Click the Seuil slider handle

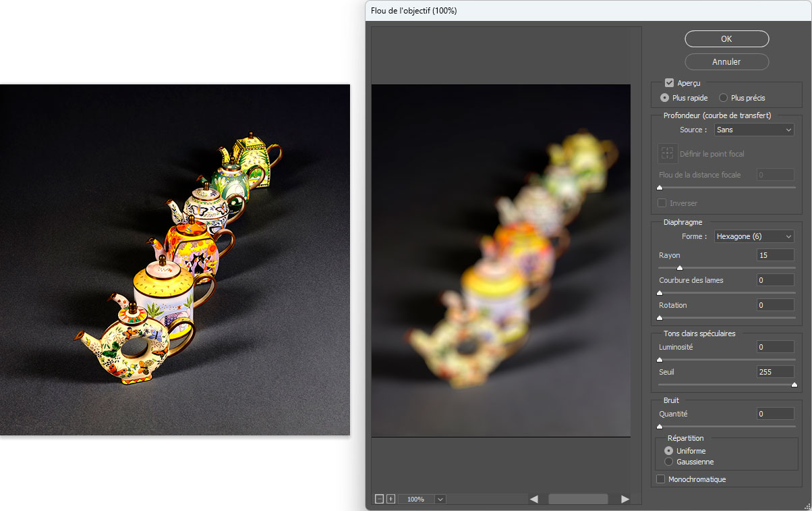tap(794, 385)
